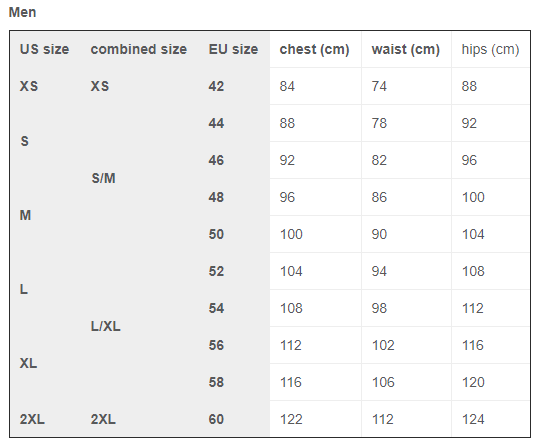
Task: Click the hips (cm) column header
Action: [490, 49]
